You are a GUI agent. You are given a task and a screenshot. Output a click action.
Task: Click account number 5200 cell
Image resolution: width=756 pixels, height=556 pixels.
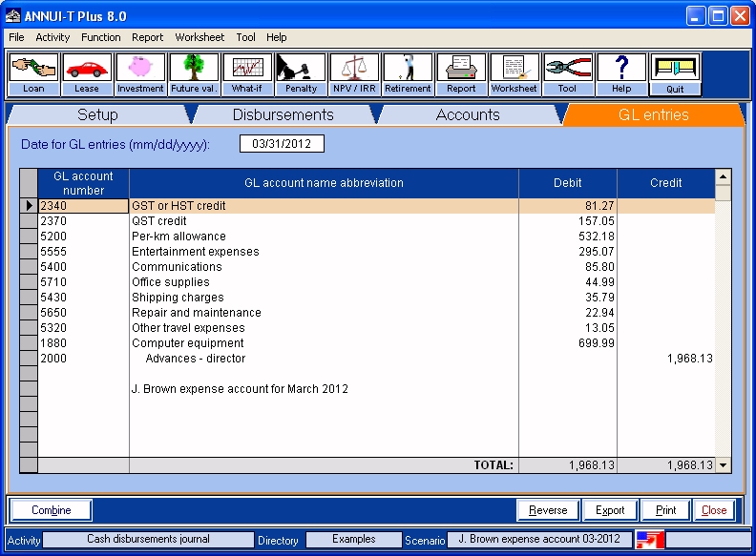click(83, 237)
